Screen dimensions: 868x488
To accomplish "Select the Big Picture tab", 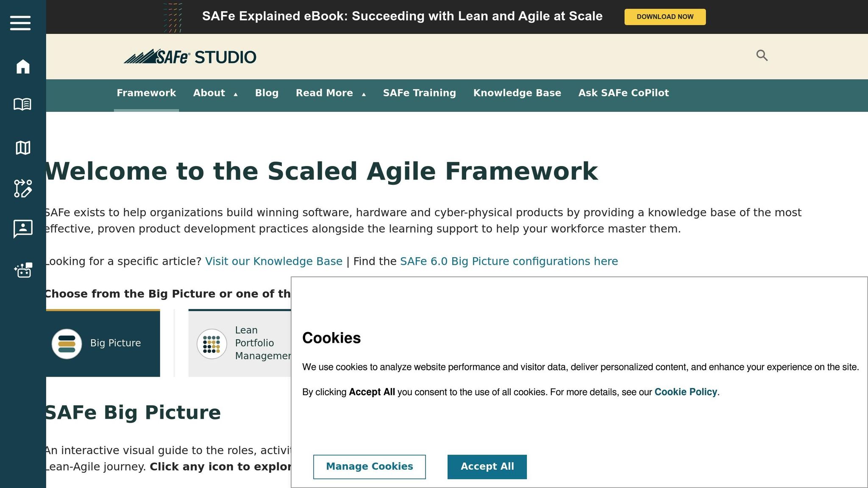I will [x=103, y=343].
